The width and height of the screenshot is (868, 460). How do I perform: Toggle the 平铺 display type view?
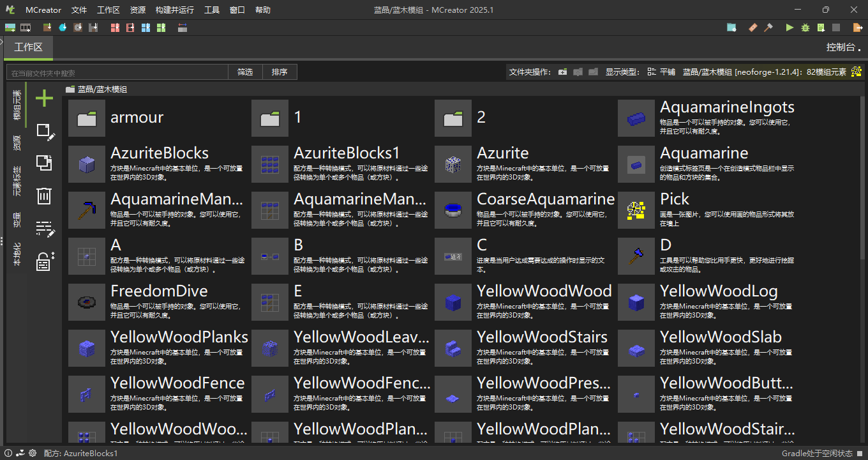pos(661,72)
